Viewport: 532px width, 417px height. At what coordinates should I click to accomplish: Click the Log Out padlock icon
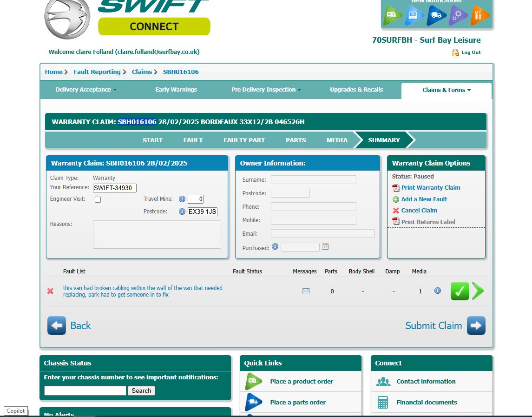455,52
